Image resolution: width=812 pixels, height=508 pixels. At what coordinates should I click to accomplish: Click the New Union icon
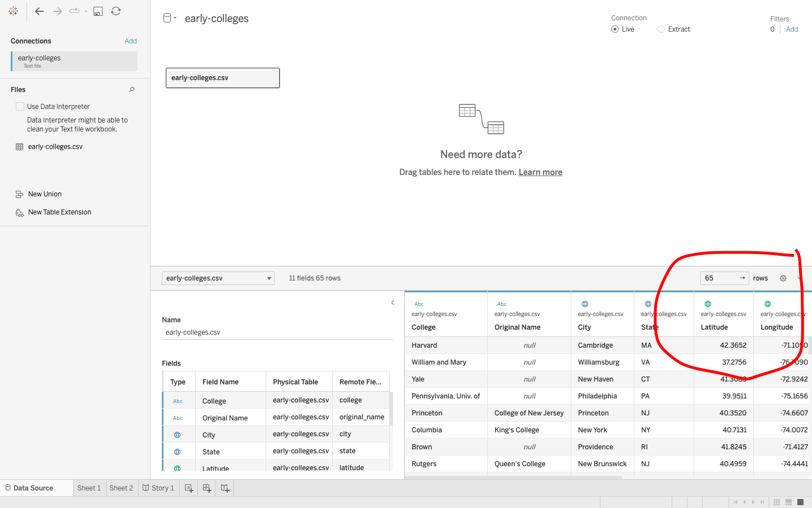(x=19, y=194)
